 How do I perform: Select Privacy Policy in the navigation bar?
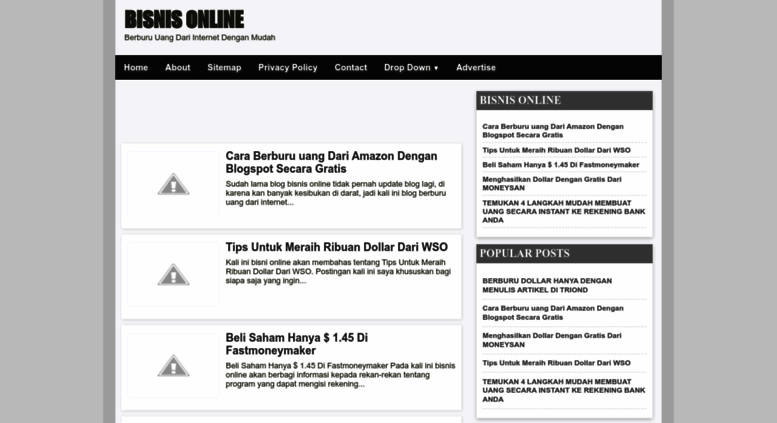point(288,68)
